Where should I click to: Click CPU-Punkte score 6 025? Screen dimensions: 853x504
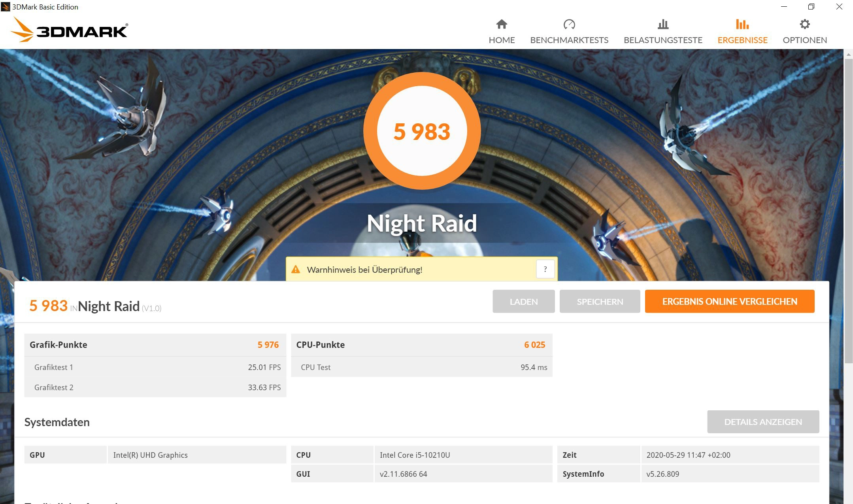(534, 345)
